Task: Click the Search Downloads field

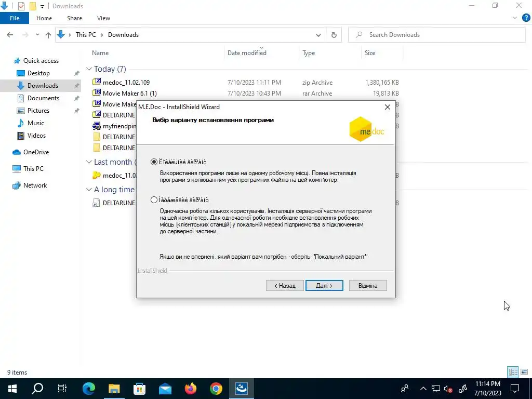Action: tap(436, 35)
